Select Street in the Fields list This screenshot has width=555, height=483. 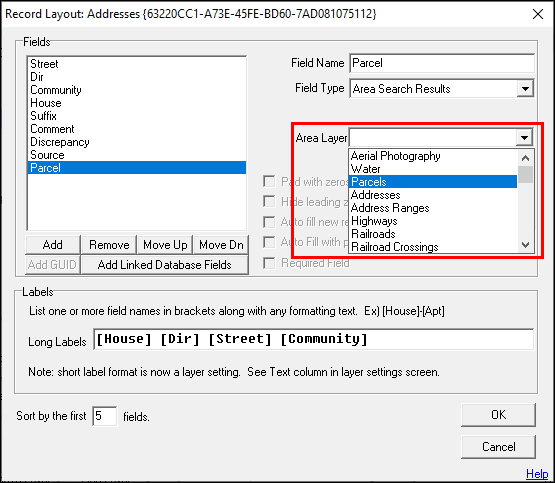(x=137, y=64)
